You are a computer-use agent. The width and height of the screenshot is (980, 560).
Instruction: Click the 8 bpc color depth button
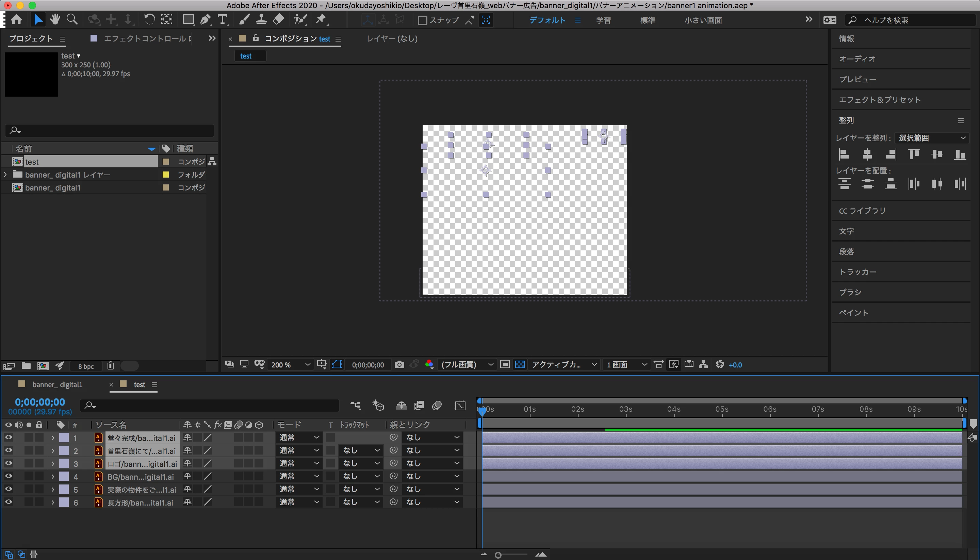[86, 366]
